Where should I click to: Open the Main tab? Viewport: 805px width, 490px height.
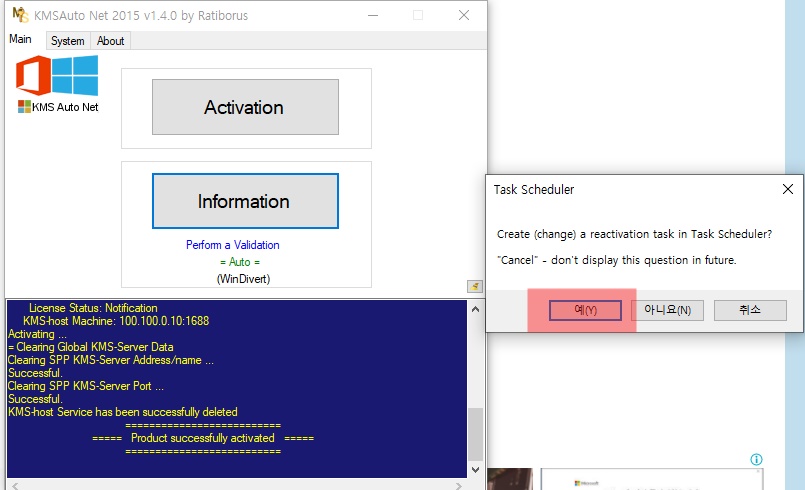pos(21,40)
